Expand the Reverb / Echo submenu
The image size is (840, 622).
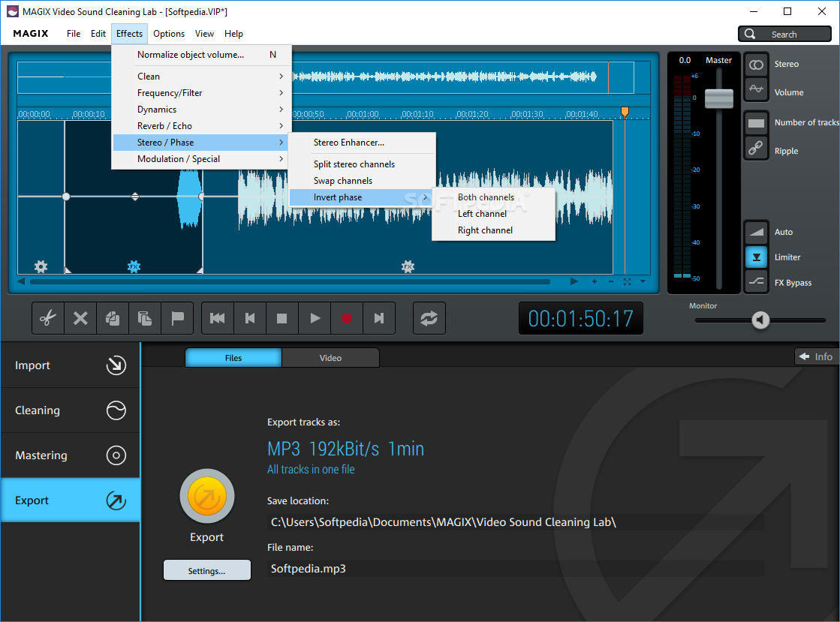(x=201, y=126)
